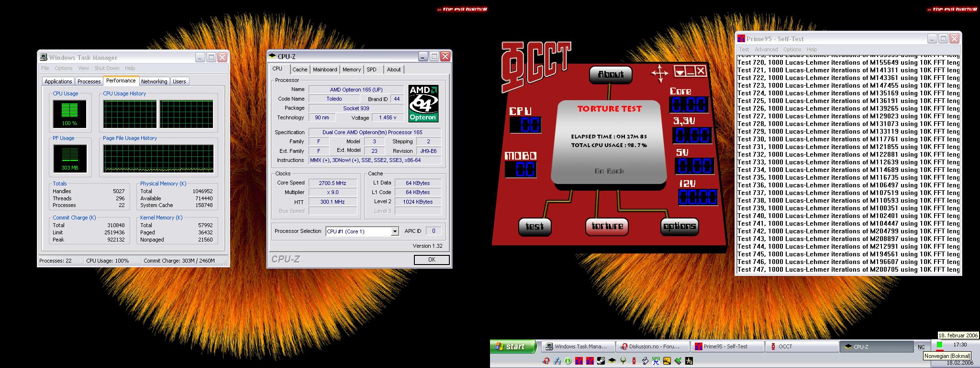This screenshot has width=980, height=368.
Task: Click the green CPU meter icon by clock
Action: pyautogui.click(x=940, y=345)
